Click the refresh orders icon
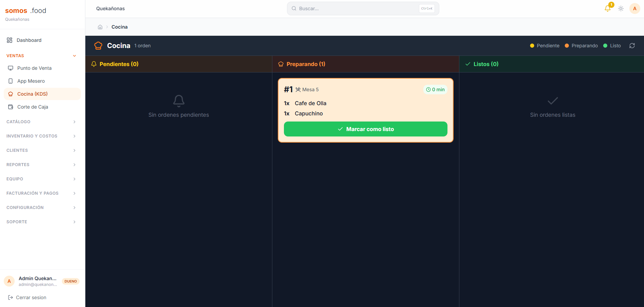644x307 pixels. [x=632, y=46]
